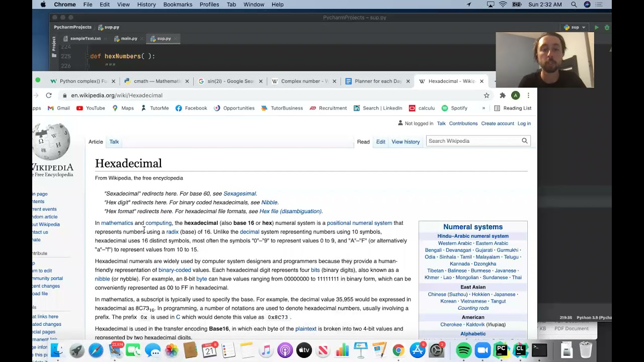The height and width of the screenshot is (362, 644).
Task: Open Wikipedia View history tab
Action: (406, 142)
